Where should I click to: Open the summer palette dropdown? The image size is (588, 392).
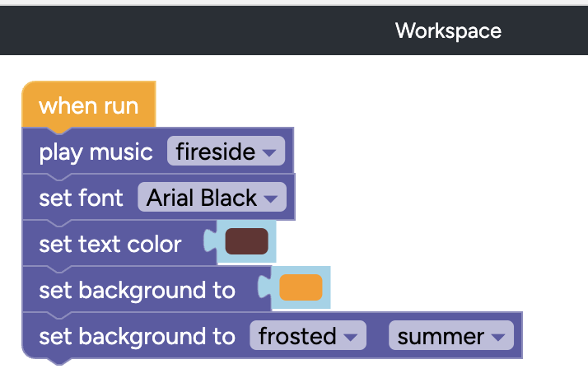tap(450, 336)
